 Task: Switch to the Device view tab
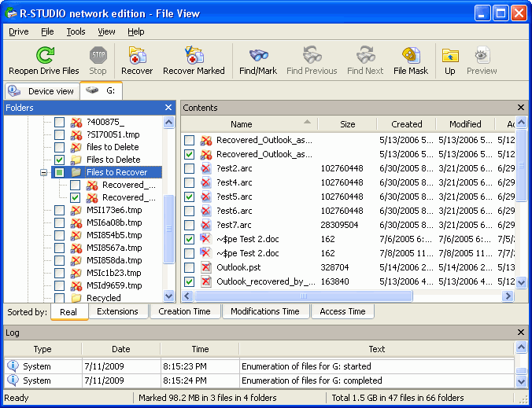coord(42,91)
